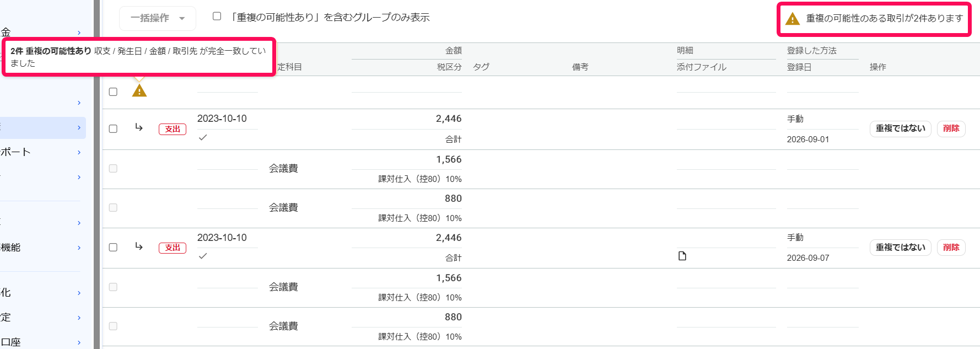Expand the sidebar item ending in 'ポート'
The height and width of the screenshot is (349, 980).
pos(42,152)
